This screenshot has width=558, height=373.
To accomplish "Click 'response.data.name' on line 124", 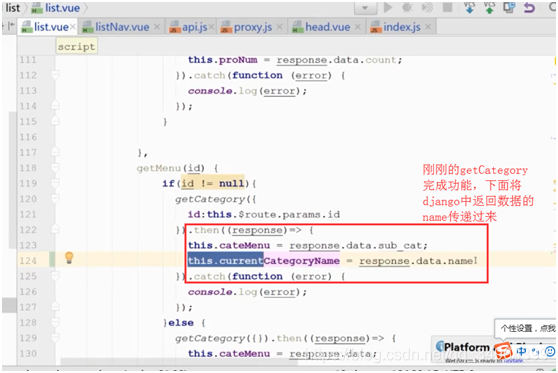I will pos(416,261).
